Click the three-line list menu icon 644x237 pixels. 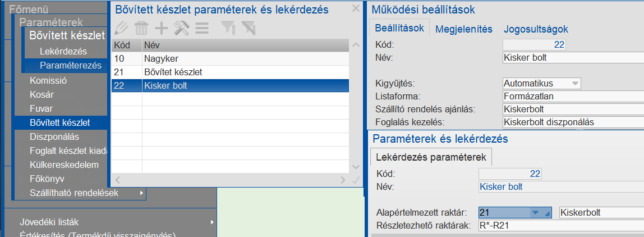(202, 27)
